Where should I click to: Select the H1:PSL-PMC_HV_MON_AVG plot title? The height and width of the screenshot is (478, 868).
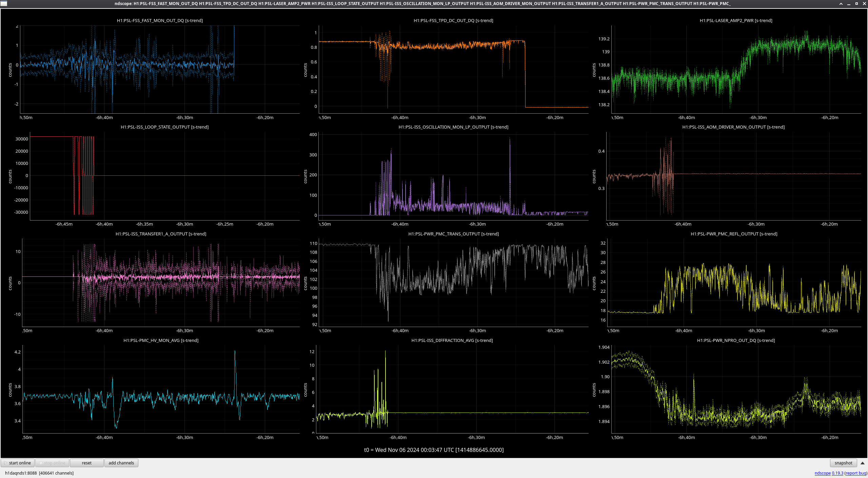(x=161, y=340)
